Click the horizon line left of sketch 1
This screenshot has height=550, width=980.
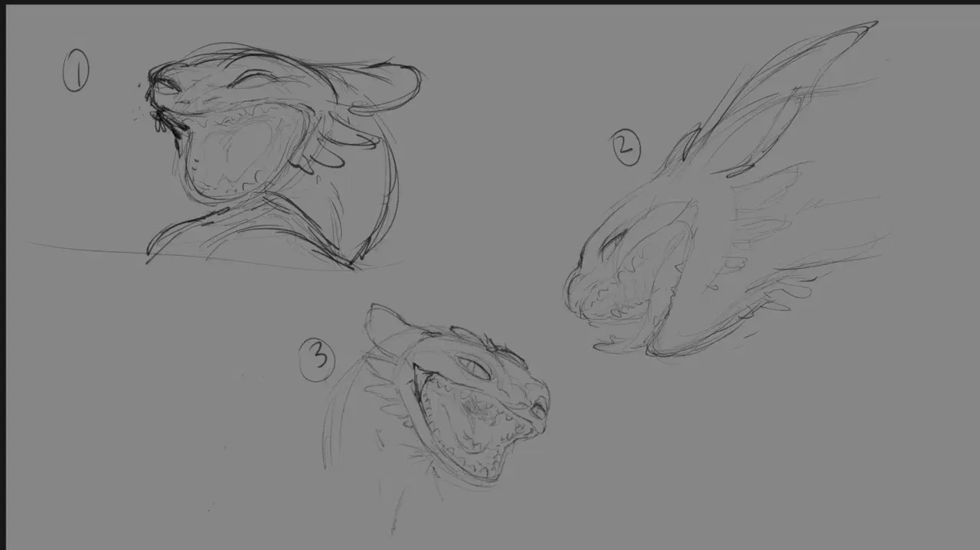84,247
